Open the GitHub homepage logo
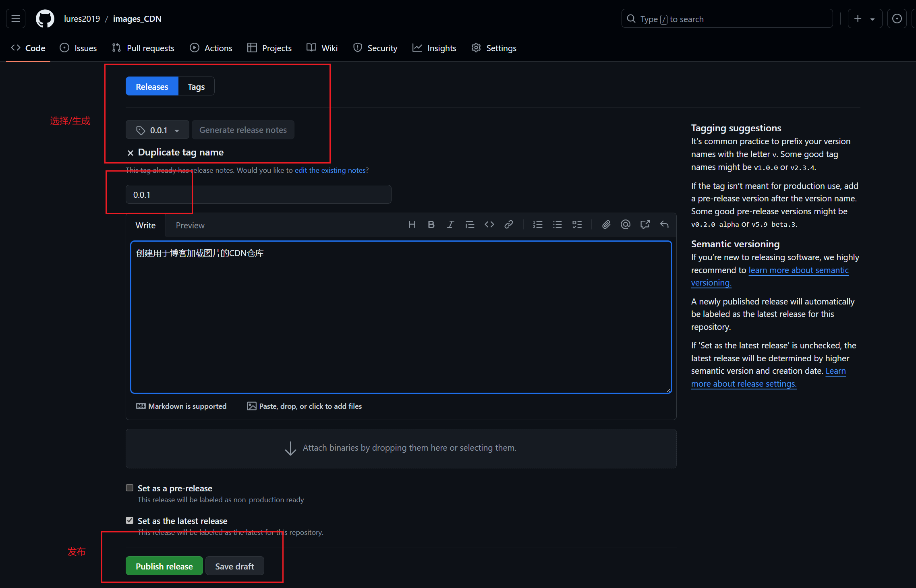The width and height of the screenshot is (916, 588). tap(45, 19)
